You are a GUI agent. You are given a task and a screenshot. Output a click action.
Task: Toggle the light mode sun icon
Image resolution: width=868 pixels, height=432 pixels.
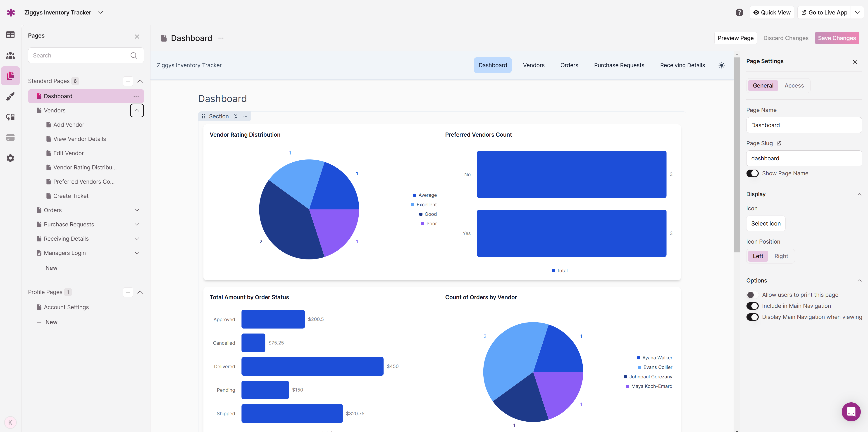click(721, 65)
